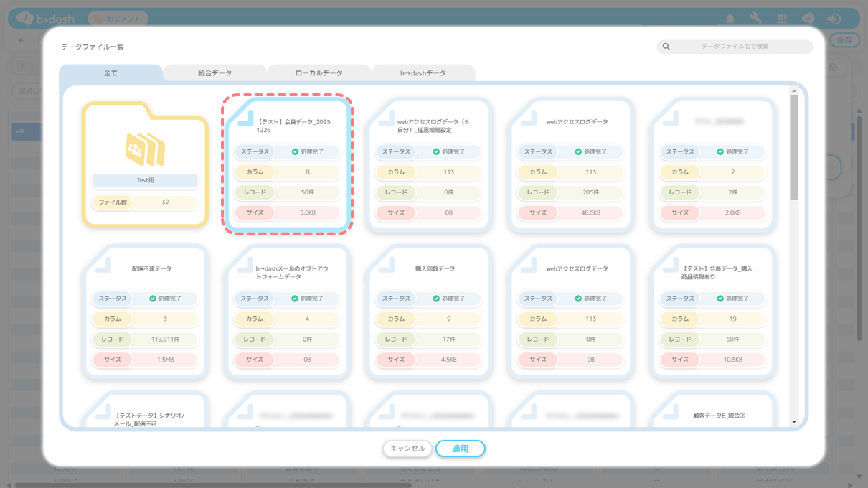Select 【テスト】会員データ_20251226 file card

pos(287,164)
